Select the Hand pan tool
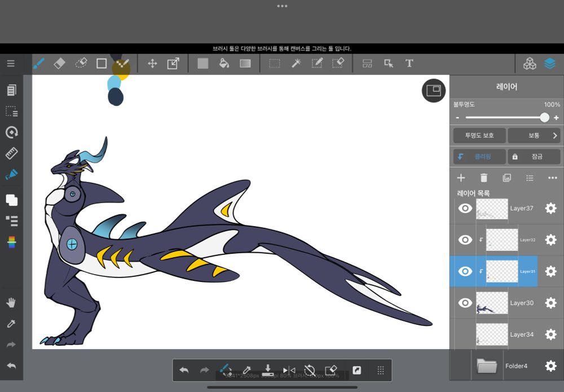The image size is (564, 392). click(x=11, y=303)
